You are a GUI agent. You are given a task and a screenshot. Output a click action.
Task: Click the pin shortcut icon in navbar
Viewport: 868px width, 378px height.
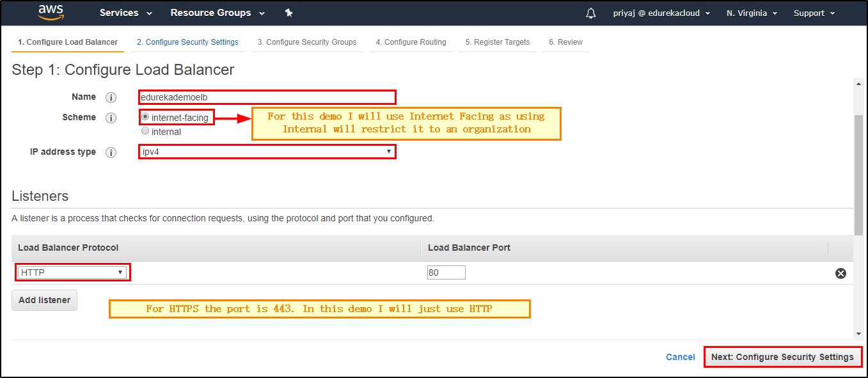[x=288, y=12]
